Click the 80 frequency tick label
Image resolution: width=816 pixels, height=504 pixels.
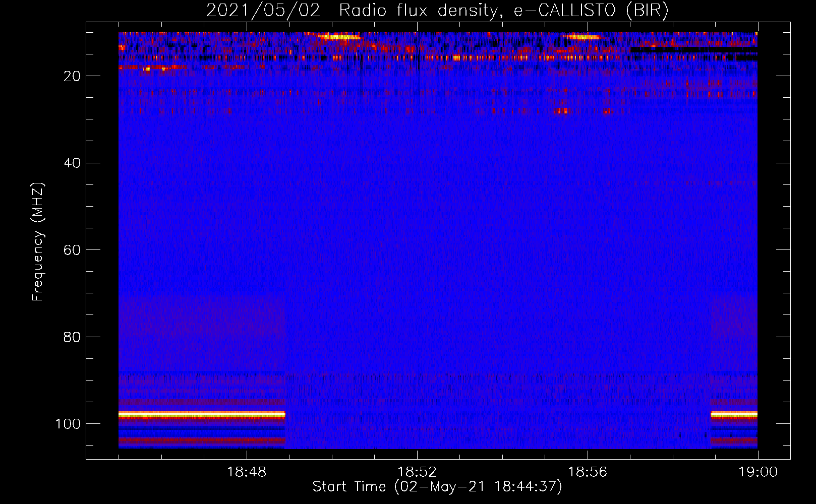click(72, 337)
